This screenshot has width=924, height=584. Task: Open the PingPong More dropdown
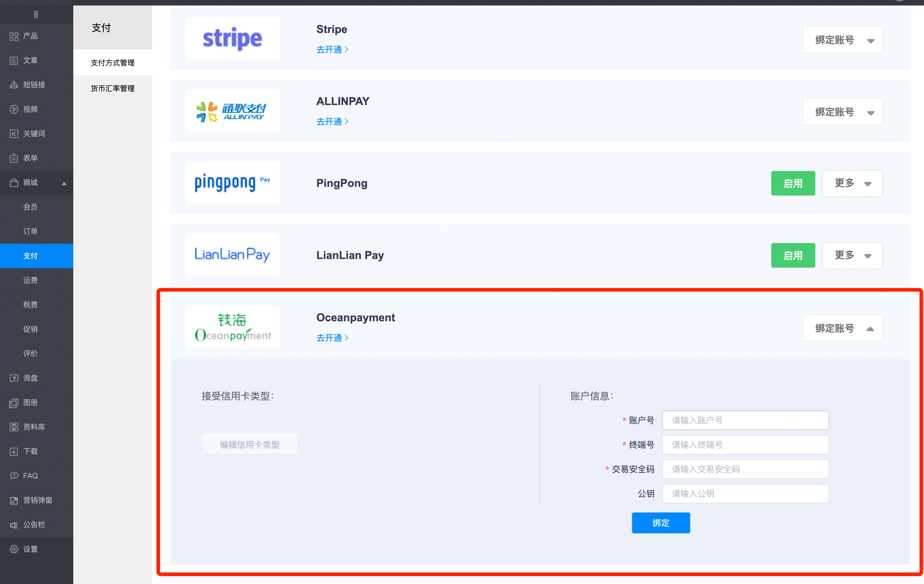click(x=852, y=183)
